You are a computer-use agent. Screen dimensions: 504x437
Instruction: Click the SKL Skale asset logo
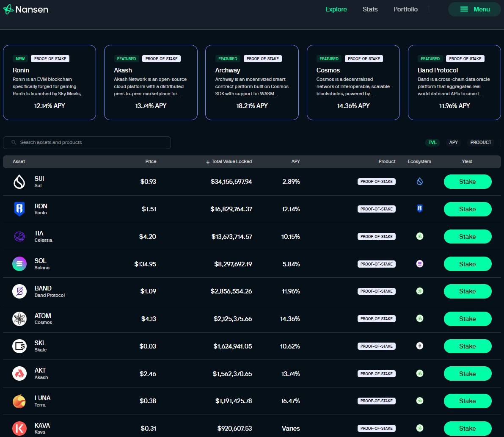coord(19,346)
